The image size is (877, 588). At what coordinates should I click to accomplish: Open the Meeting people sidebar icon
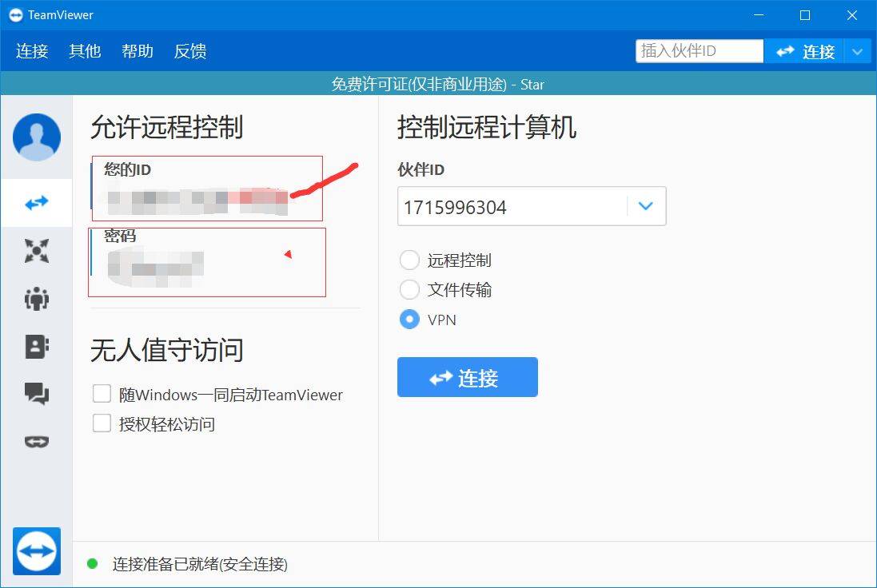coord(37,299)
